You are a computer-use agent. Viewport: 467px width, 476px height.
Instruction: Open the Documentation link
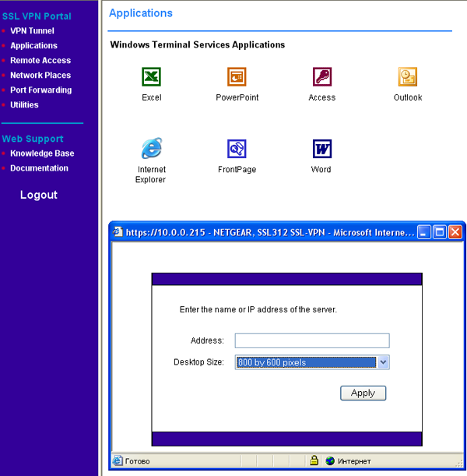(x=39, y=168)
